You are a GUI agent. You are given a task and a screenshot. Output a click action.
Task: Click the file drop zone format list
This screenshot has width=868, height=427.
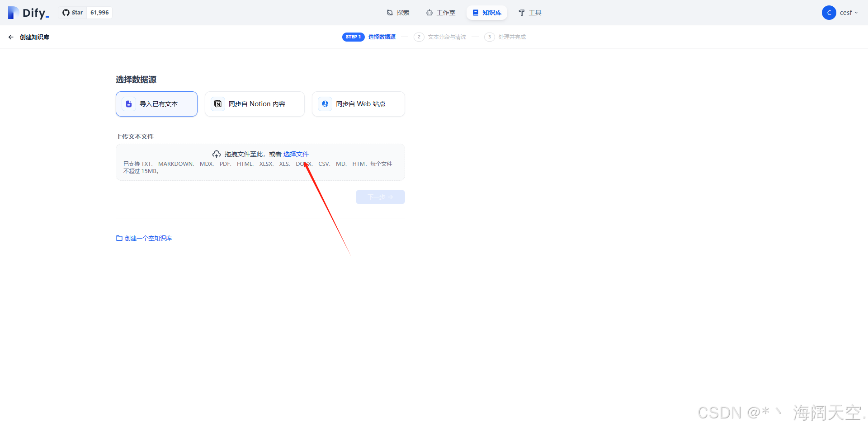(x=258, y=167)
